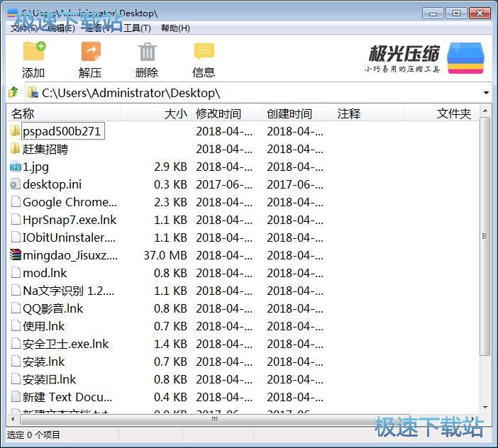Click the 注释 column header
The height and width of the screenshot is (448, 498).
368,113
